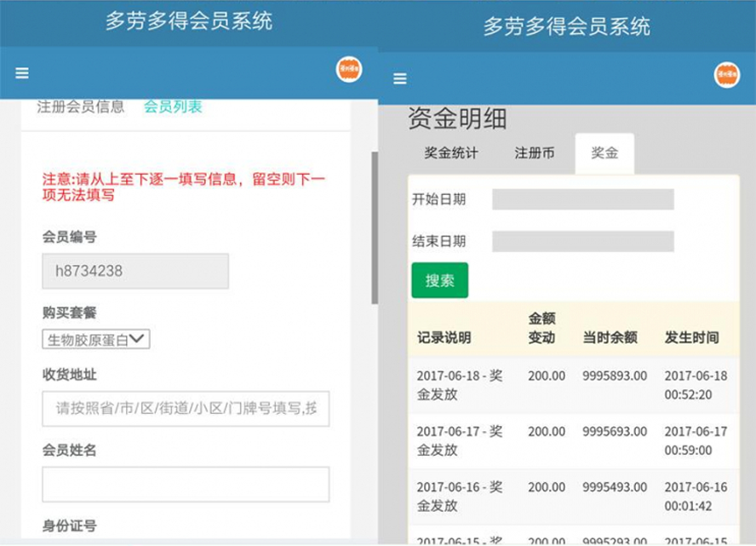Focus the 会员姓名 name input
The height and width of the screenshot is (546, 756).
(186, 485)
